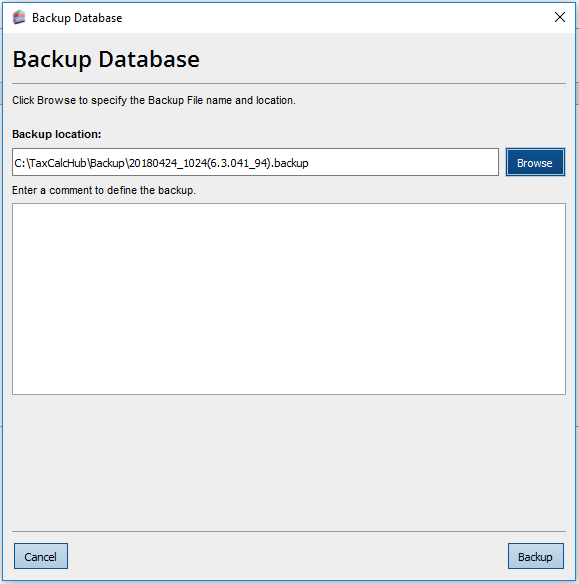
Task: Click the "Click Browse to specify" instruction text
Action: [x=154, y=100]
